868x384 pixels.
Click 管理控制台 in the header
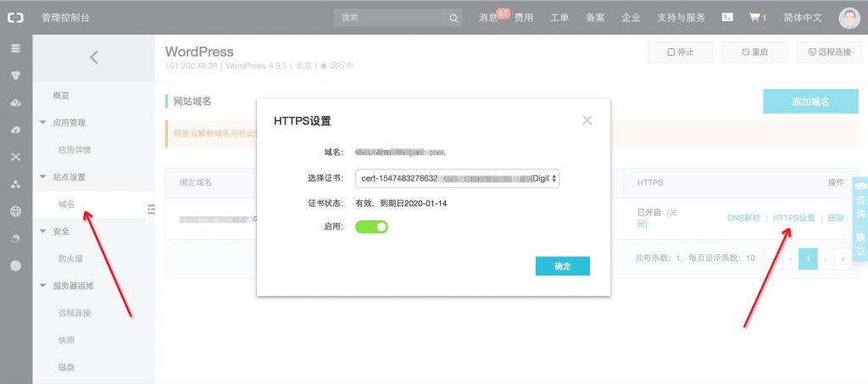coord(65,18)
